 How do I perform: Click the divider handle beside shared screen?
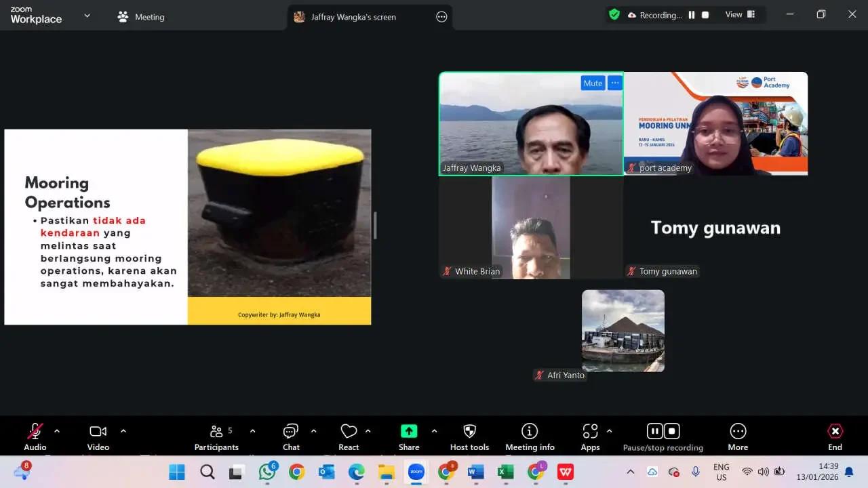click(375, 226)
